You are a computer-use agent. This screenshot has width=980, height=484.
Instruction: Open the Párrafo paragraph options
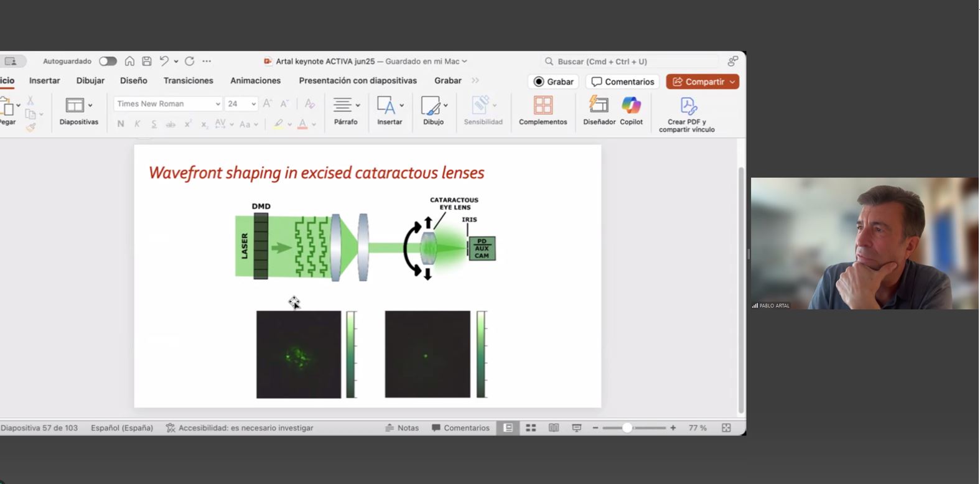345,111
